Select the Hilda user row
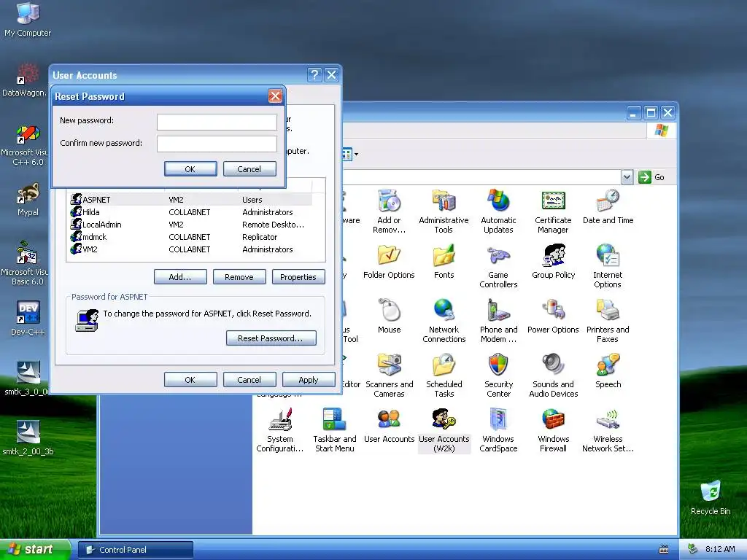The image size is (747, 560). [x=190, y=212]
